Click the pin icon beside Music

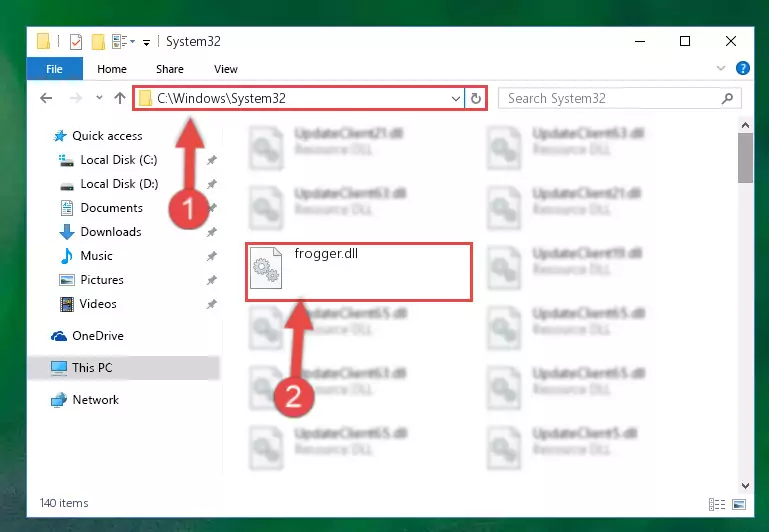tap(211, 256)
